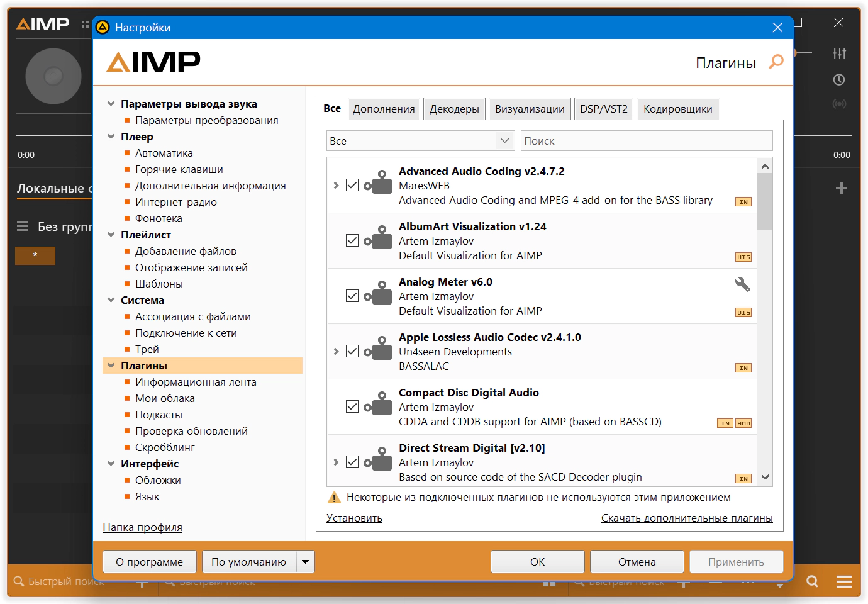Select Горячие клавиши in the settings tree
This screenshot has width=868, height=604.
click(179, 169)
